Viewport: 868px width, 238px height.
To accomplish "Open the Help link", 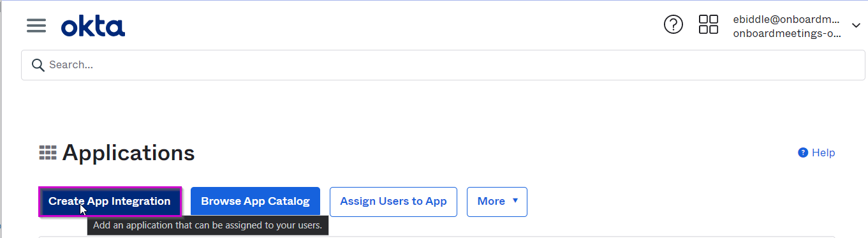I will (816, 152).
